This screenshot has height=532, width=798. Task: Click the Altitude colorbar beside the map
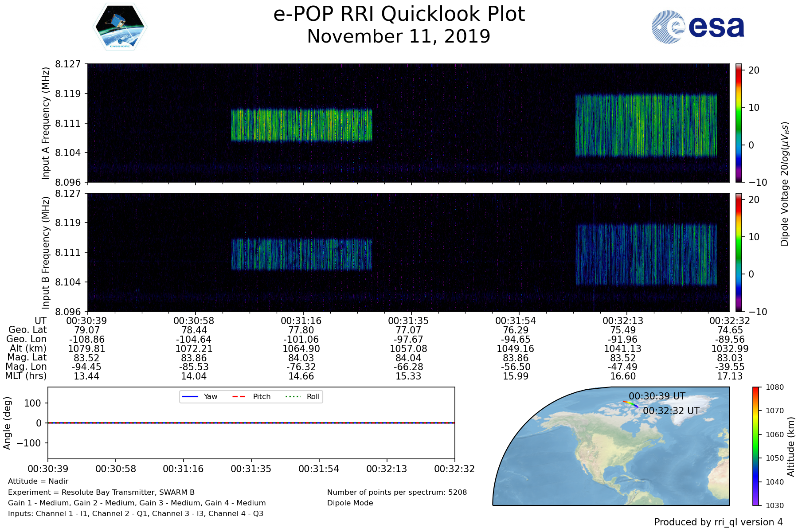756,446
